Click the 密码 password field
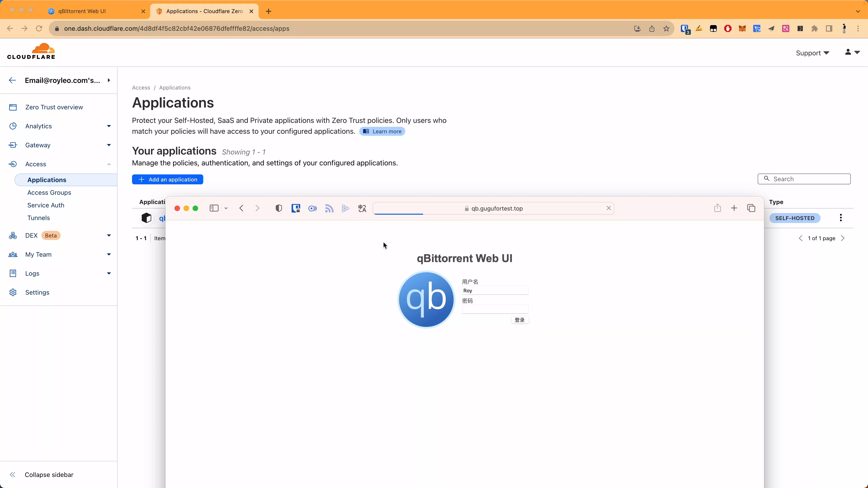The width and height of the screenshot is (868, 488). point(495,309)
